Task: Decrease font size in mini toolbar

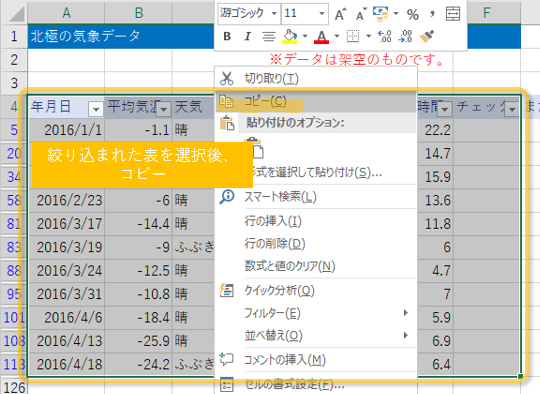Action: [x=361, y=14]
